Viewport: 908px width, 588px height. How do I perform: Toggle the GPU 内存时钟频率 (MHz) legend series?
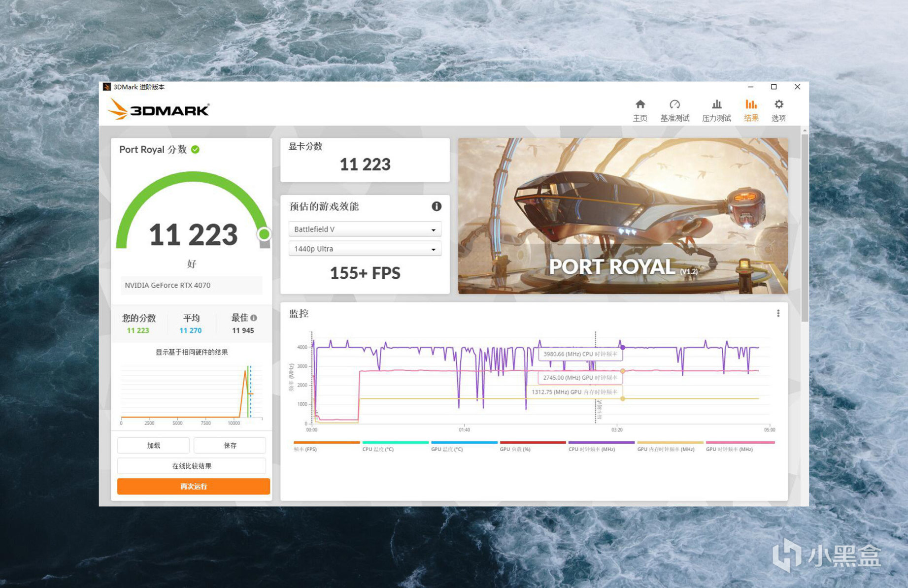pyautogui.click(x=670, y=447)
